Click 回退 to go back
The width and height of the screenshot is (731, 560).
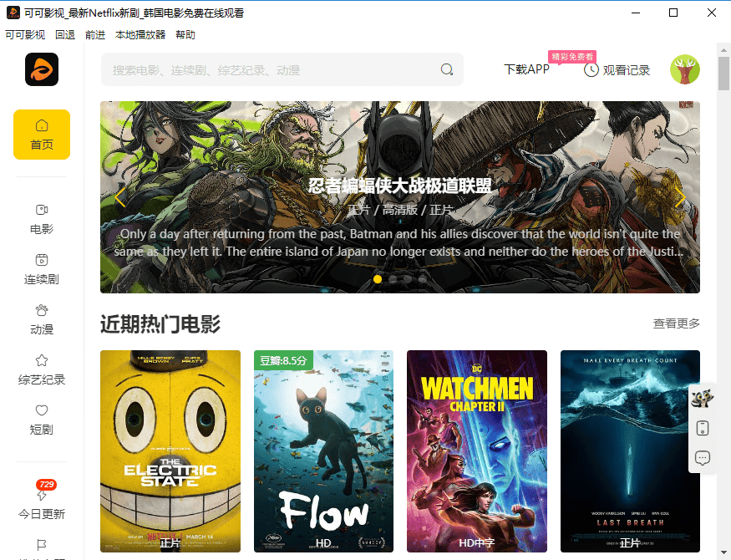tap(65, 34)
